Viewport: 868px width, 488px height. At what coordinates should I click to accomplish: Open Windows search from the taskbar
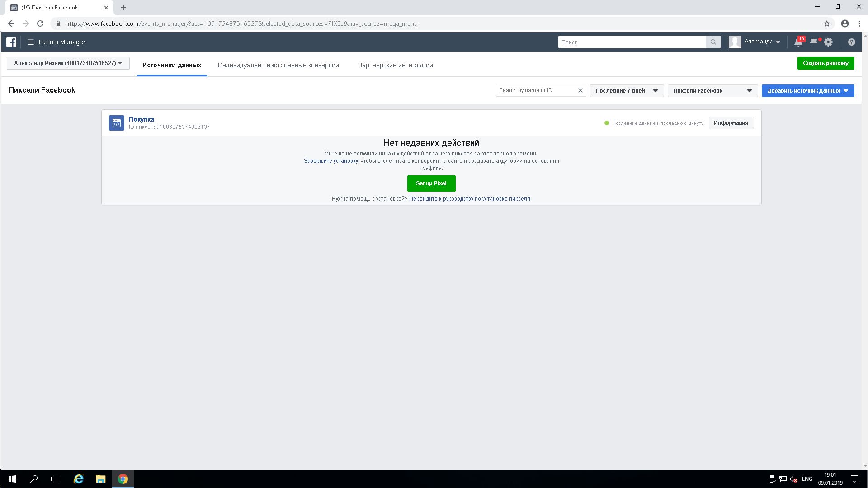(34, 479)
